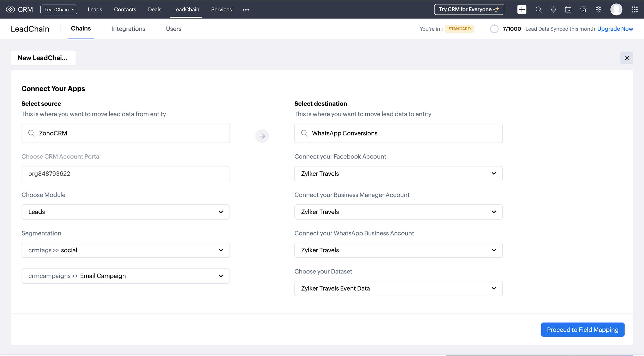Image resolution: width=644 pixels, height=356 pixels.
Task: Open the marketplace store icon
Action: point(583,9)
